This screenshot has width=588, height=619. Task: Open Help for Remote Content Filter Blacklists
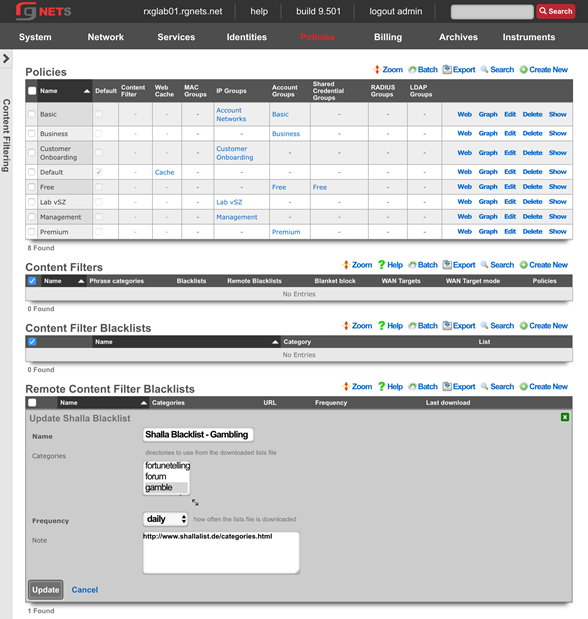tap(390, 386)
